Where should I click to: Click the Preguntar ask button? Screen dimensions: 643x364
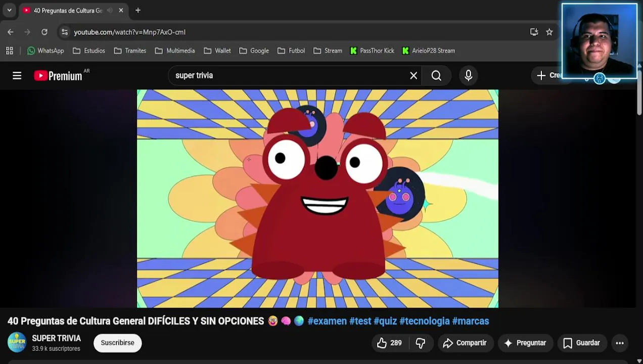(x=525, y=343)
